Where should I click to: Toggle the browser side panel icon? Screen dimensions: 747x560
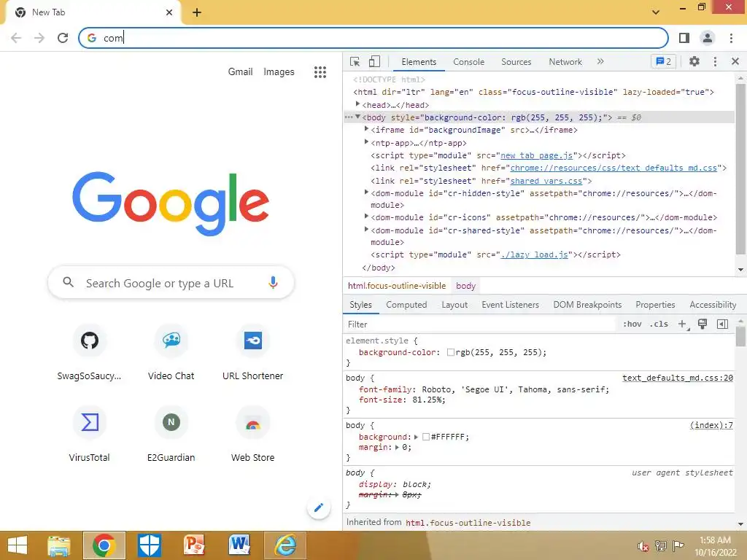684,38
